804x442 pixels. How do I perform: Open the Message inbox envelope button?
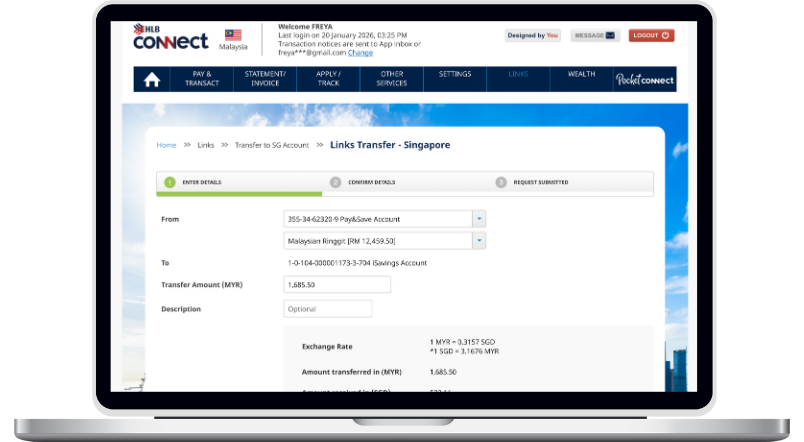pyautogui.click(x=595, y=35)
